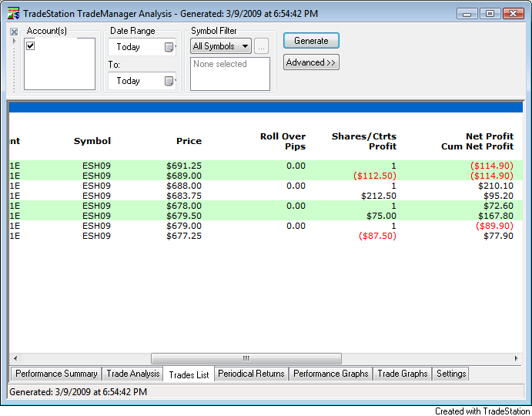Open the Trade Graphs tab
The height and width of the screenshot is (416, 532).
[x=403, y=374]
